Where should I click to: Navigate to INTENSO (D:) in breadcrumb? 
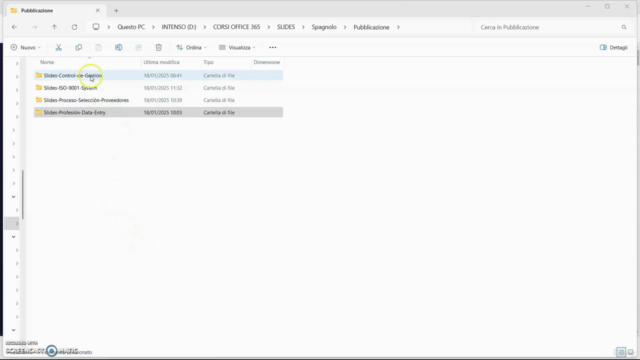(179, 27)
